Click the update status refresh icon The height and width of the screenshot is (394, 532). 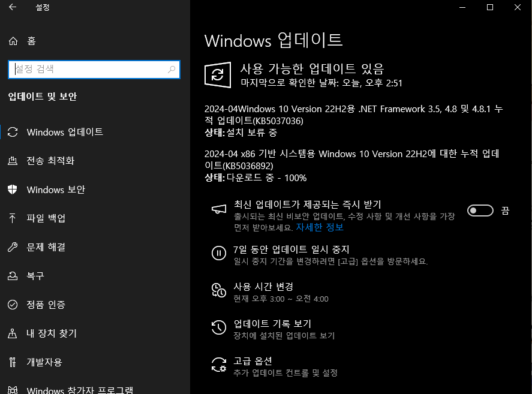tap(218, 74)
